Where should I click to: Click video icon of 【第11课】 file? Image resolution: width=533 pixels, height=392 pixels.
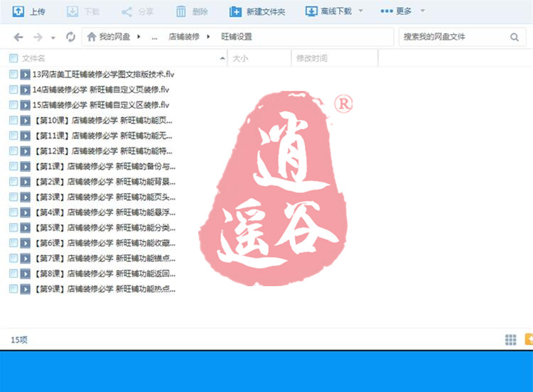(x=25, y=136)
